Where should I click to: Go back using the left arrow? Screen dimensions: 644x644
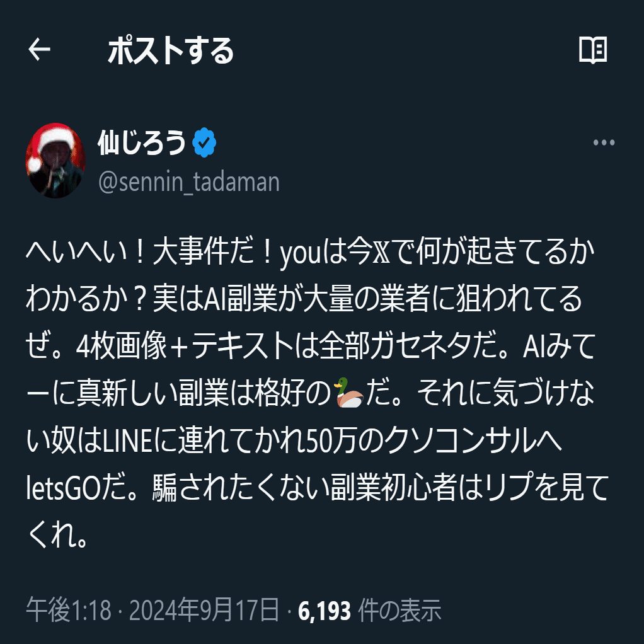click(x=40, y=49)
